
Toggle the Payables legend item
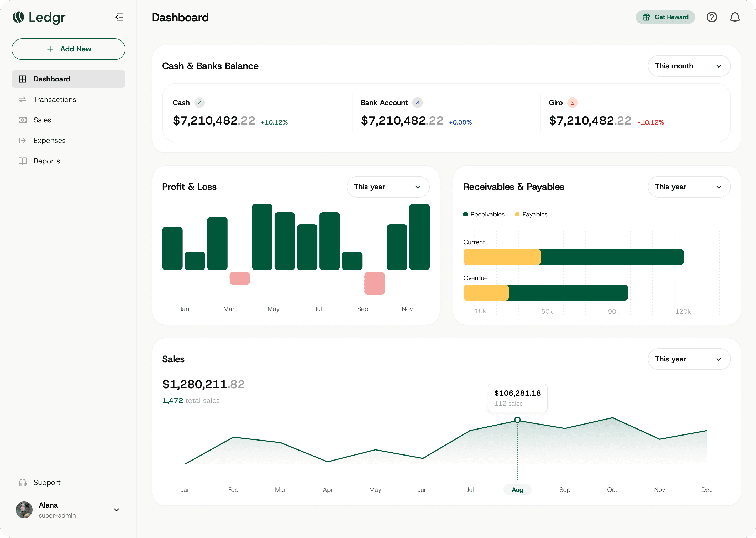click(x=531, y=214)
